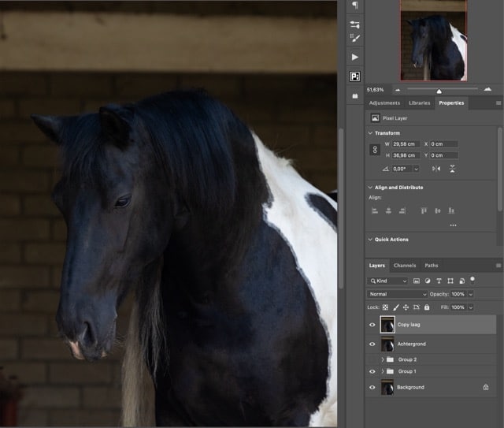Open the plugins panel icon below Pi

[355, 96]
